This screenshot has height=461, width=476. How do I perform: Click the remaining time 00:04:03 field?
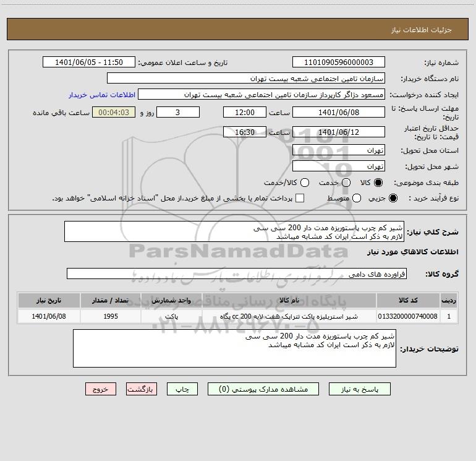click(x=114, y=112)
